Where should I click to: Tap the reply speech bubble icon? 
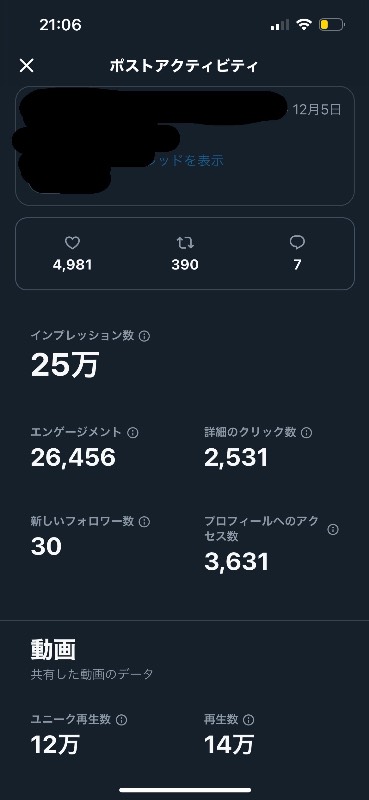297,243
